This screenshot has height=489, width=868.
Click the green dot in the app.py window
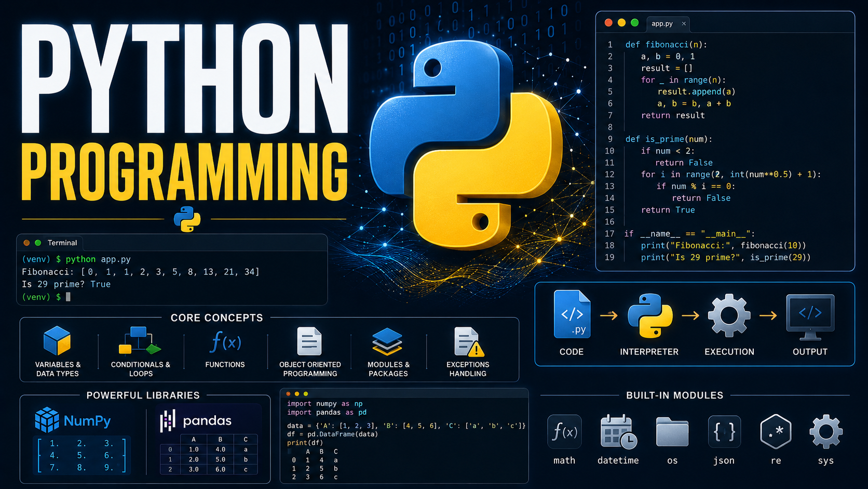634,23
